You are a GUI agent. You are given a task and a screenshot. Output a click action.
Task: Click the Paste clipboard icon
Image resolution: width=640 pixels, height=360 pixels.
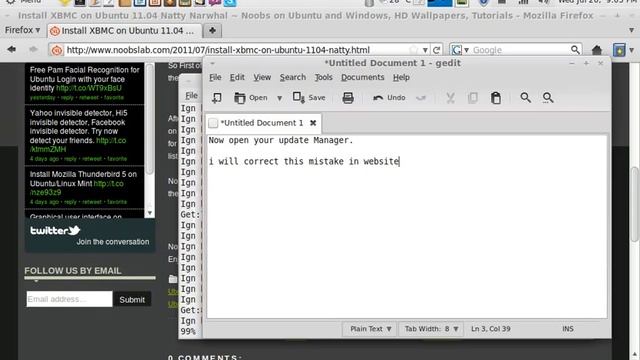tap(496, 98)
